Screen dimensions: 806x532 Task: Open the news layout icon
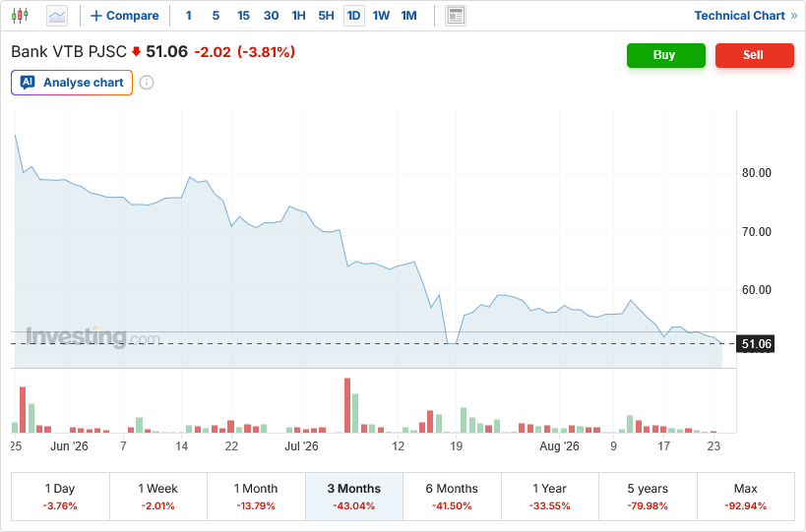click(456, 16)
